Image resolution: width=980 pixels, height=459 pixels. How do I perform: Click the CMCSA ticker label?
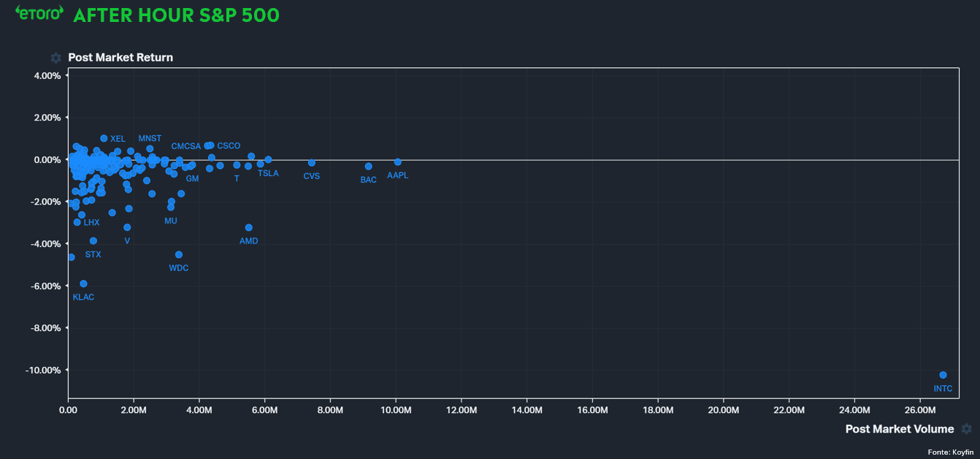click(x=186, y=147)
